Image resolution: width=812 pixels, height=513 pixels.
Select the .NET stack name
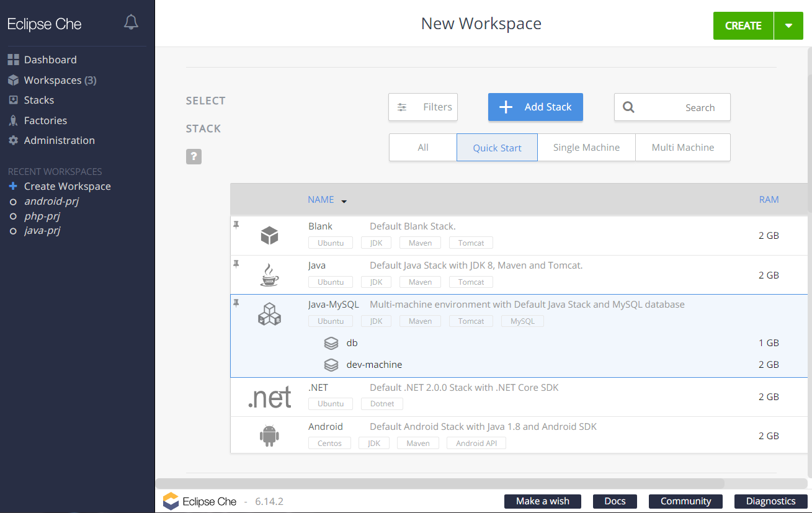(318, 388)
